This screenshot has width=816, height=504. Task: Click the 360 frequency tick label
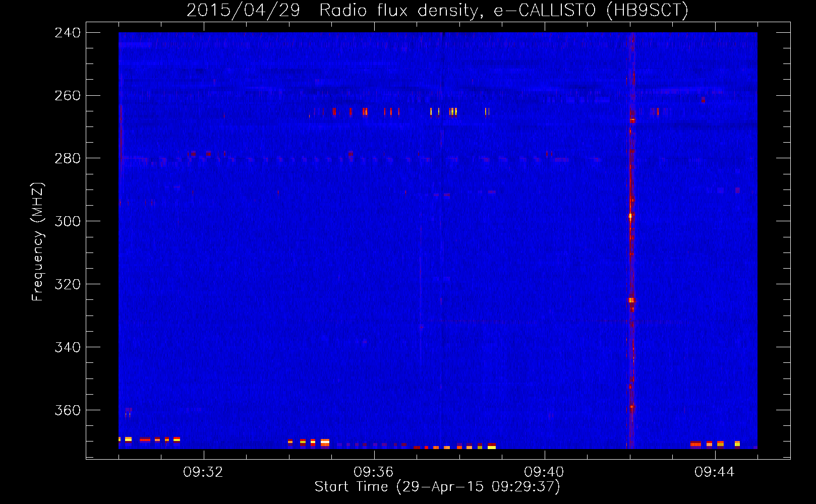click(x=68, y=411)
